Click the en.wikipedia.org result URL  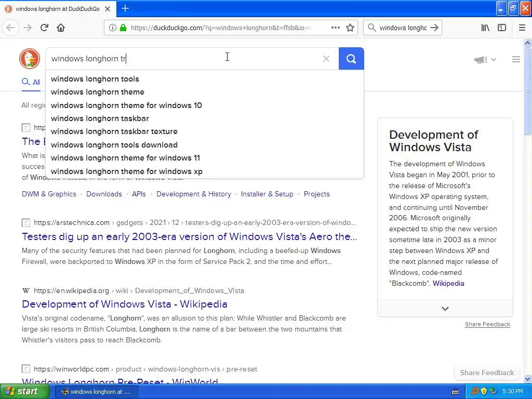point(139,291)
